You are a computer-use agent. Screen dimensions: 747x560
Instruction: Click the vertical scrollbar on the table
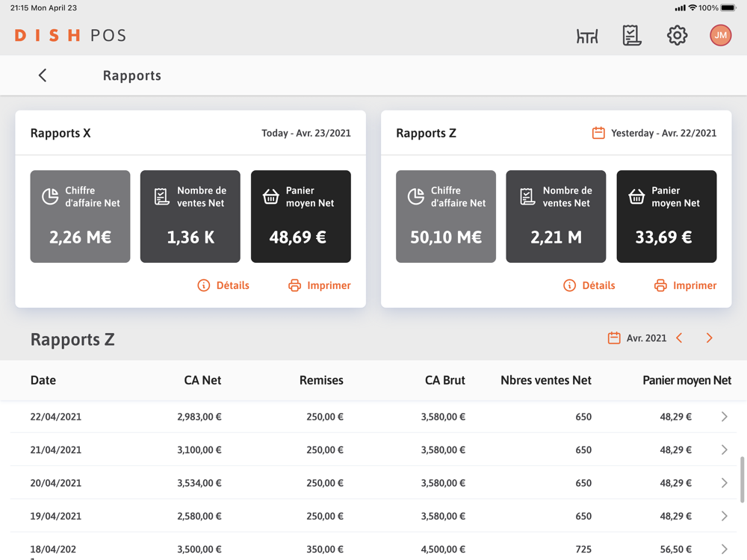pyautogui.click(x=742, y=479)
